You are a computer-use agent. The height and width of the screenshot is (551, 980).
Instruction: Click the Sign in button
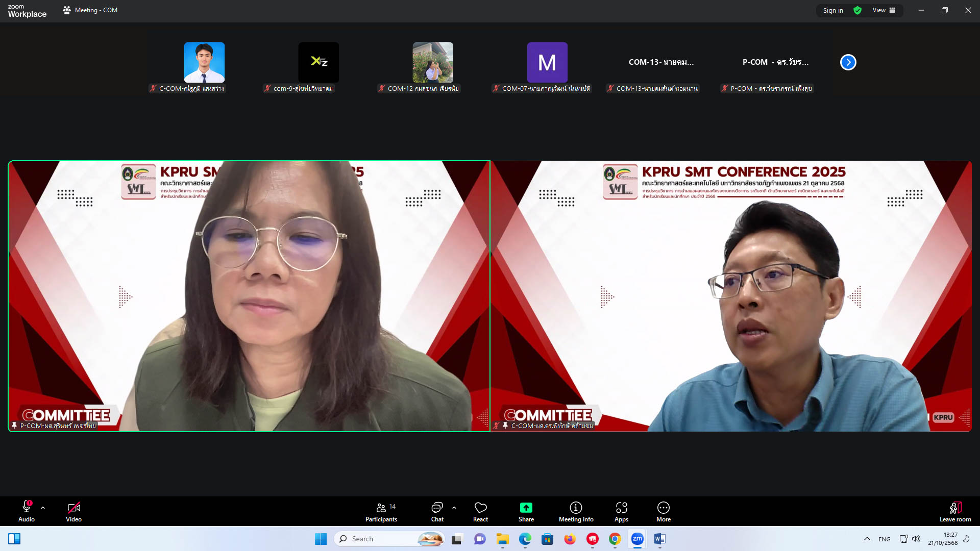[833, 10]
